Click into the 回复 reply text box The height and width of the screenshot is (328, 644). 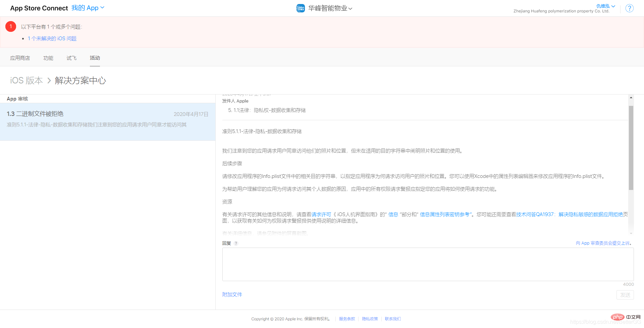coord(428,264)
